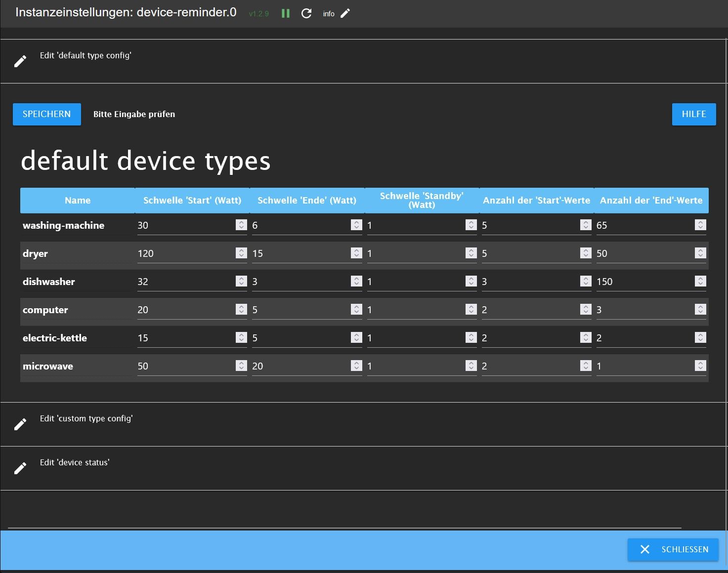Select the computer row name

coord(45,310)
